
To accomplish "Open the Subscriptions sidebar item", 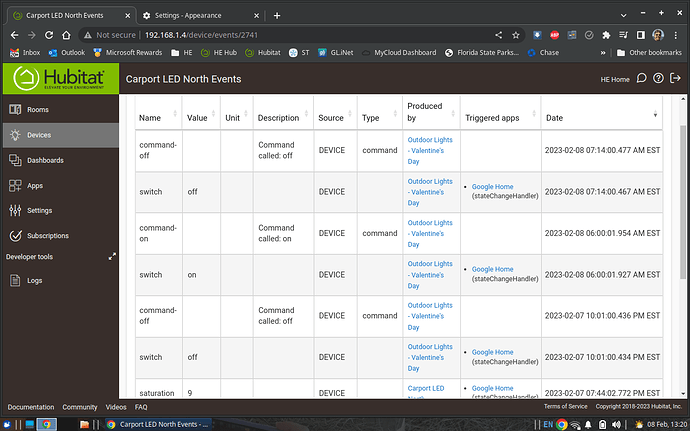I will point(60,236).
